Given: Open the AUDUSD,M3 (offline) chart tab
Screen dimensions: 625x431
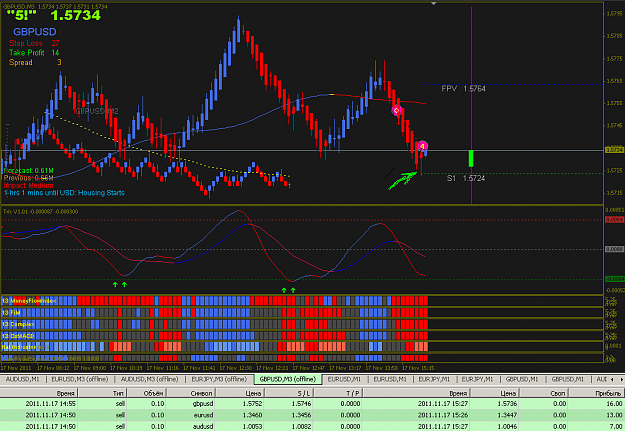Looking at the screenshot, I should pos(149,379).
